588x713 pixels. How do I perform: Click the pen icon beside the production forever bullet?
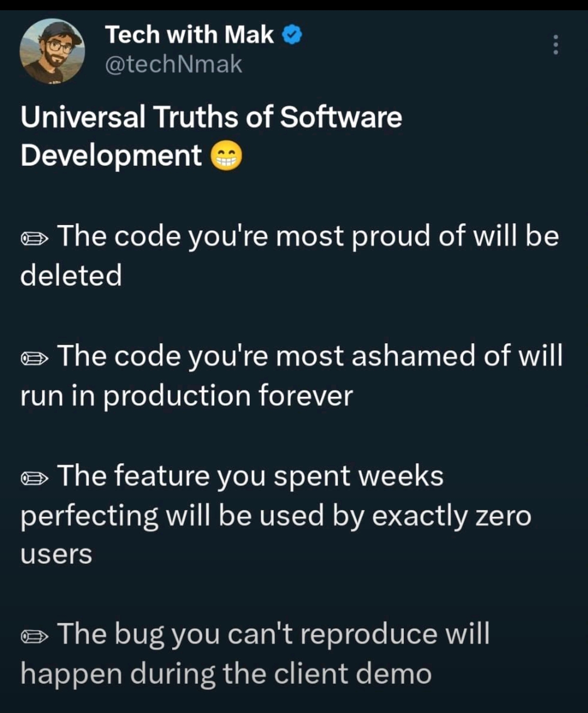tap(35, 357)
